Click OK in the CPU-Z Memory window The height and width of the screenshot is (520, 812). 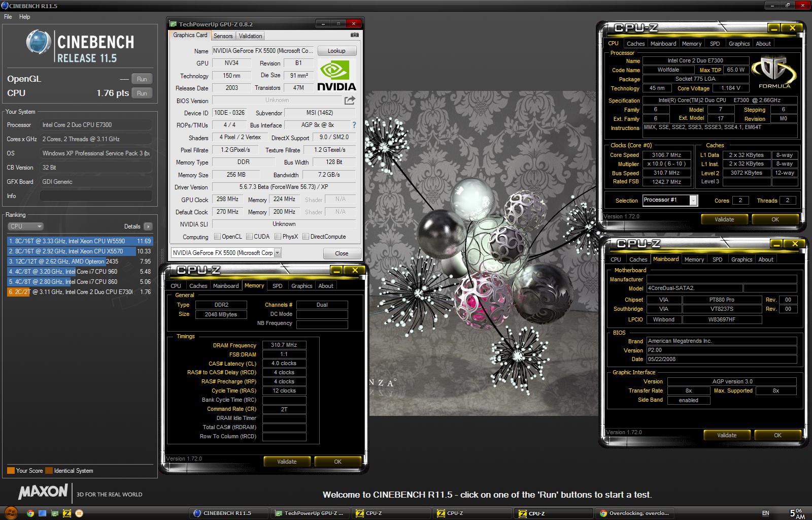pyautogui.click(x=337, y=462)
